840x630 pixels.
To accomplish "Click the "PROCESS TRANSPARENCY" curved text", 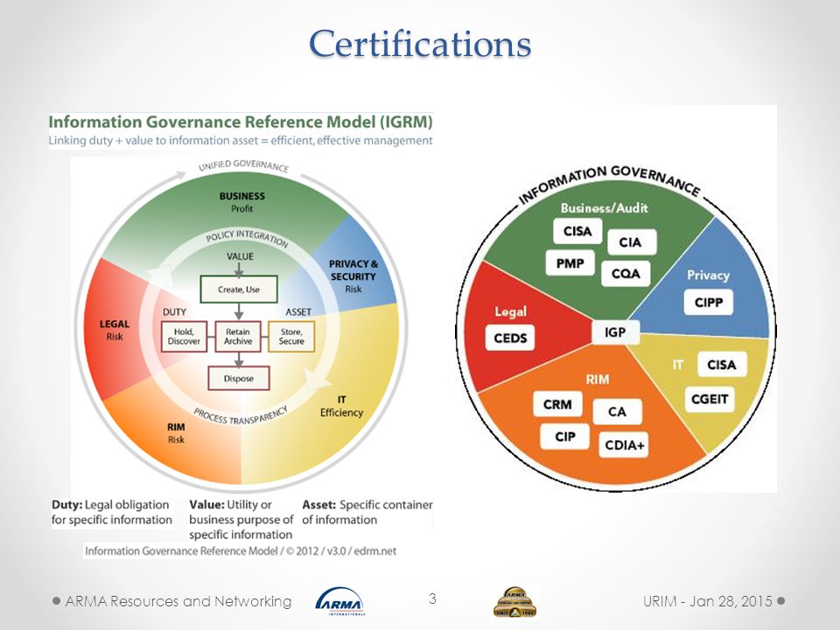I will click(241, 416).
